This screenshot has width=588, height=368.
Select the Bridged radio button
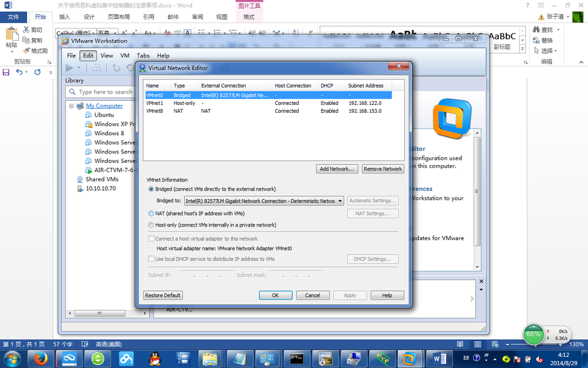pyautogui.click(x=151, y=189)
